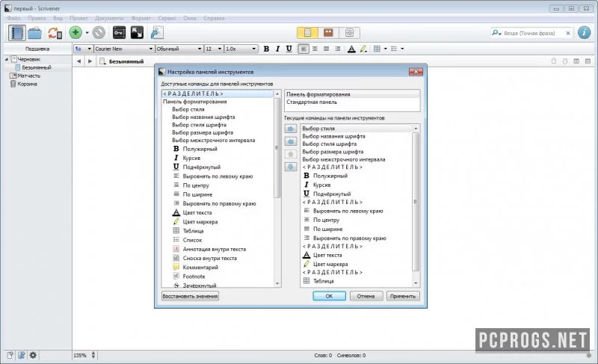
Task: Click the gear settings icon in binder footer
Action: point(33,355)
